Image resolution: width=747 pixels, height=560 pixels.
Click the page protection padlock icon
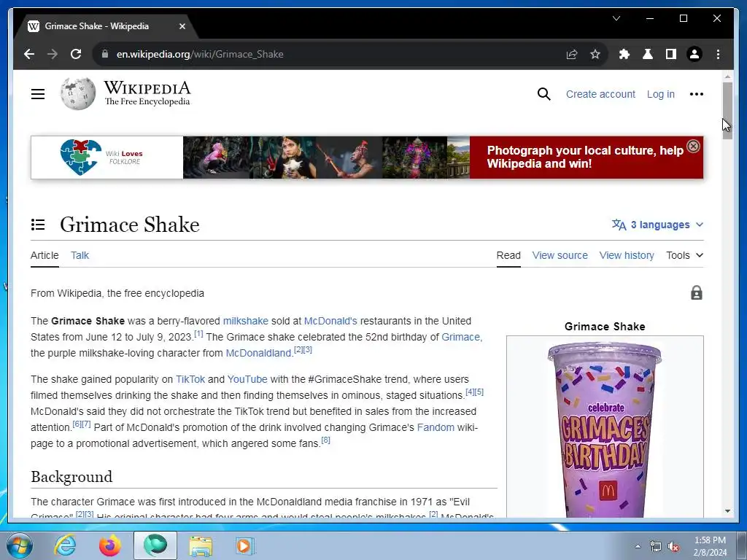[x=697, y=292]
